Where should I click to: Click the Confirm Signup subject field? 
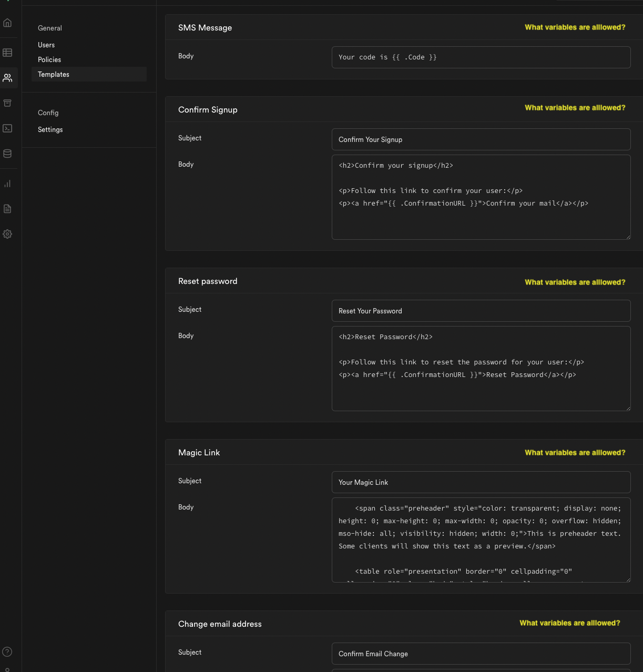[x=481, y=139]
